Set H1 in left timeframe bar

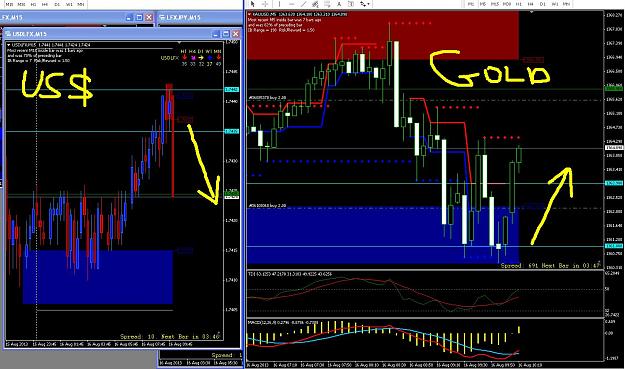pos(33,4)
